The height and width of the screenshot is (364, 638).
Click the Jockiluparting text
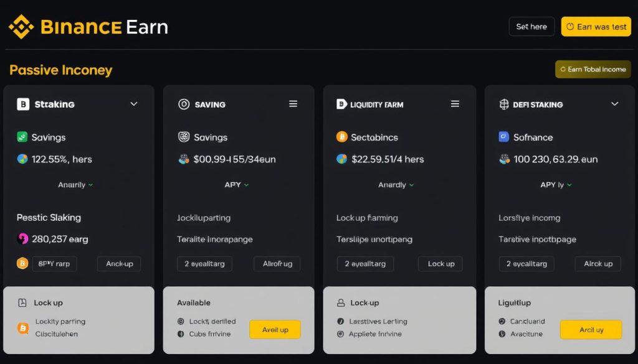click(204, 218)
